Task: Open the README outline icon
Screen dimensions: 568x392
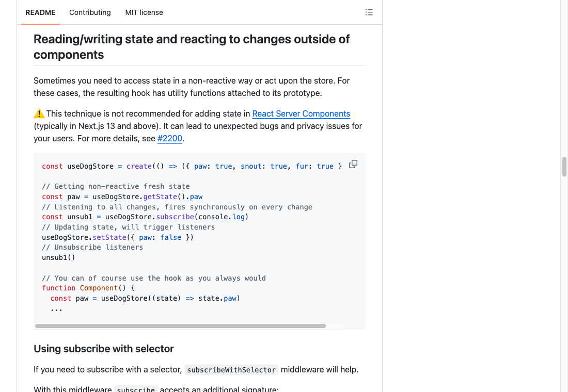Action: (x=369, y=12)
